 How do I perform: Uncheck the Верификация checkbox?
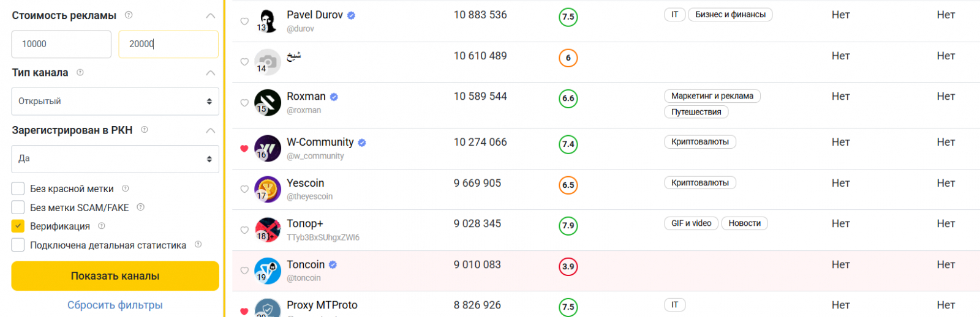[x=18, y=226]
